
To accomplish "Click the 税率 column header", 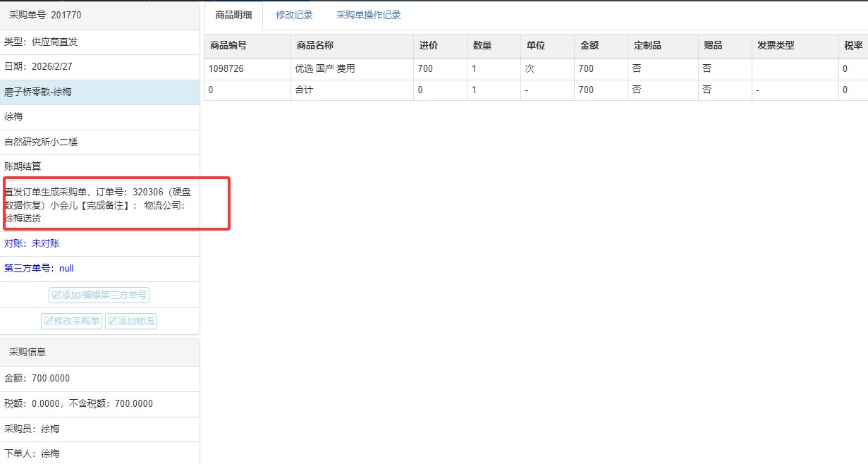I will 852,46.
